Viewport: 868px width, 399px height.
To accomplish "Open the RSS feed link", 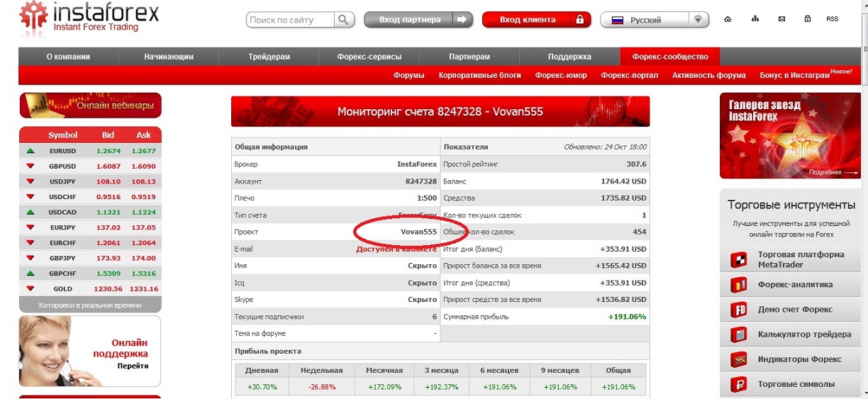I will (x=832, y=19).
